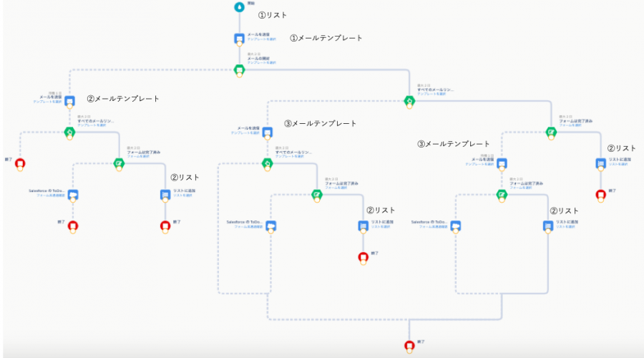Click the rightmost 終了 end node
The image size is (644, 358).
pyautogui.click(x=601, y=195)
